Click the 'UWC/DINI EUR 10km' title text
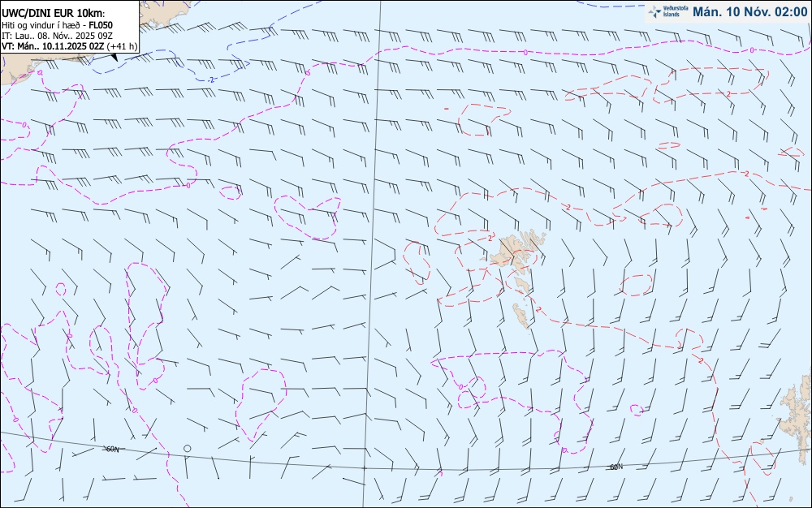This screenshot has height=508, width=812. 54,14
